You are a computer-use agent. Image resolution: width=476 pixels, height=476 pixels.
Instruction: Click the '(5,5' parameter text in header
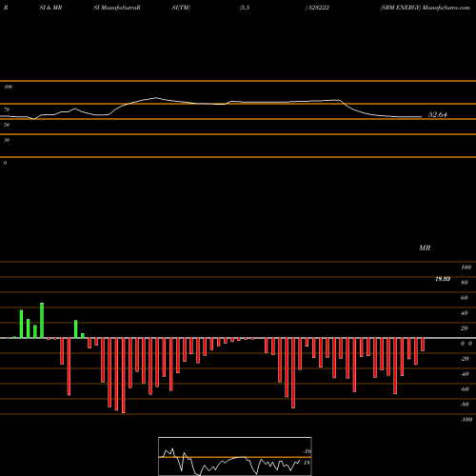(x=245, y=8)
